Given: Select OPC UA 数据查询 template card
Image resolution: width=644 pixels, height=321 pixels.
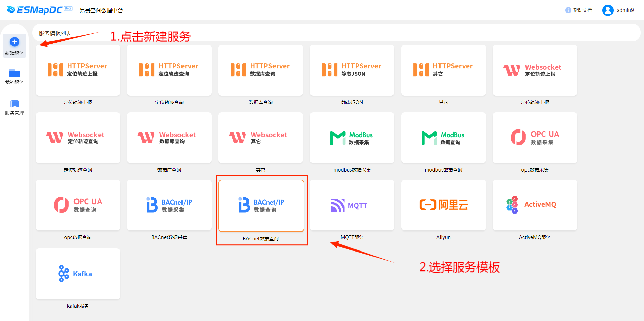Looking at the screenshot, I should coord(78,205).
